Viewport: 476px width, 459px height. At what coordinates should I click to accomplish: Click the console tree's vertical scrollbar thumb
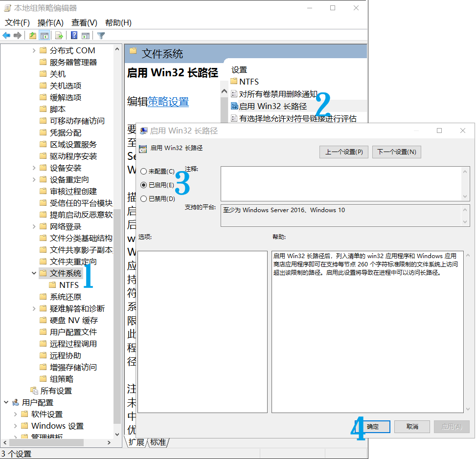pyautogui.click(x=117, y=316)
